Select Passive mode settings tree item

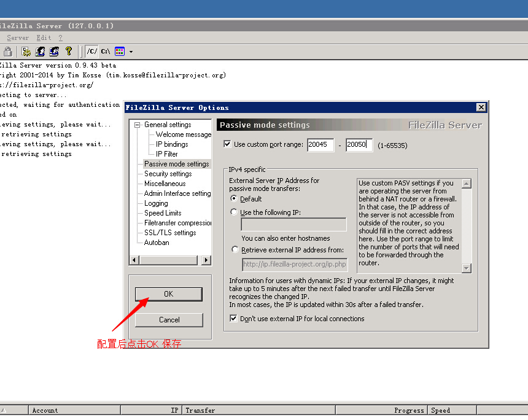(177, 164)
